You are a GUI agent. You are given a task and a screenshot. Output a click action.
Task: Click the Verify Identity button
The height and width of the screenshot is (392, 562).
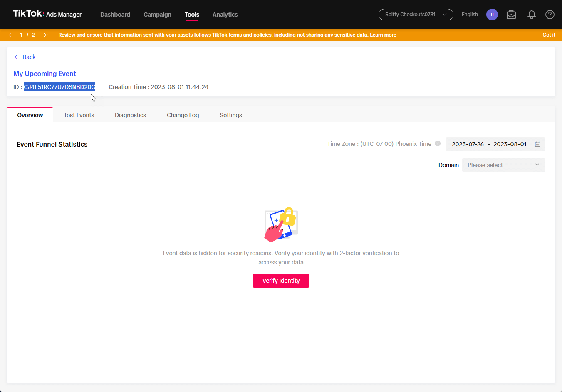coord(281,281)
